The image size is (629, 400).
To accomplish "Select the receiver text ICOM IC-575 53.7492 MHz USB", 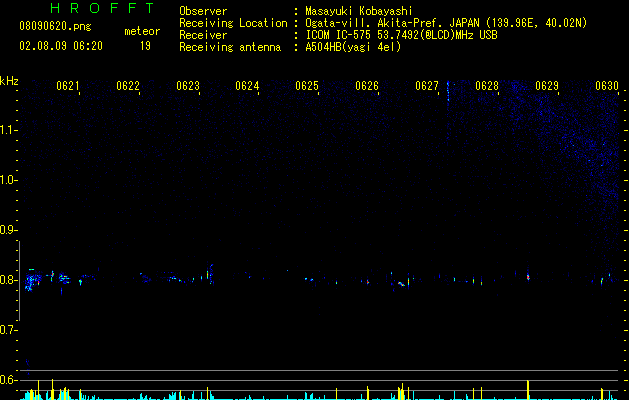I will [x=402, y=35].
